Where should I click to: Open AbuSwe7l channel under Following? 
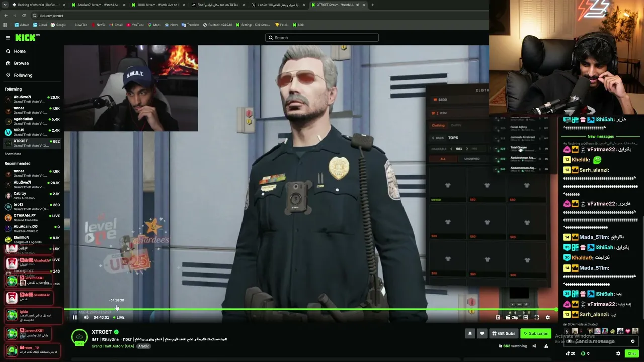(32, 99)
